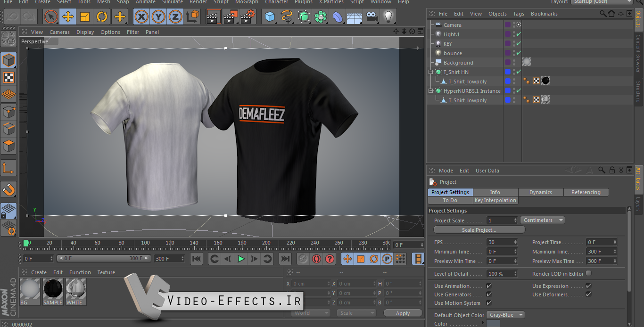Switch to Model mode in left toolbar
Screen dimensions: 644x327
(8, 60)
